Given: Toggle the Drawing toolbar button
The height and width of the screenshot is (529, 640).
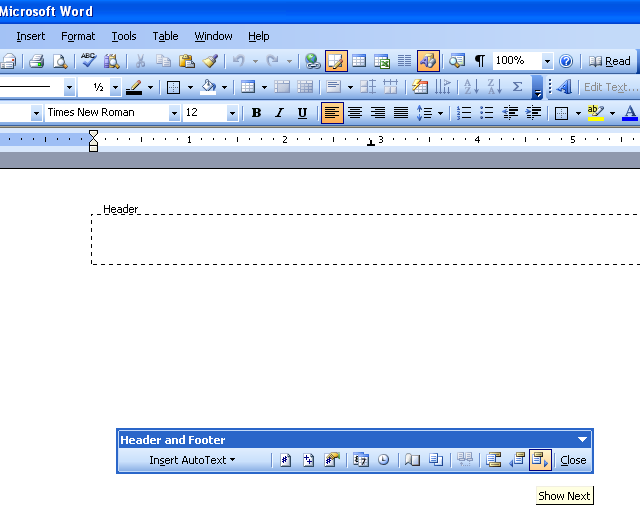Looking at the screenshot, I should click(428, 61).
